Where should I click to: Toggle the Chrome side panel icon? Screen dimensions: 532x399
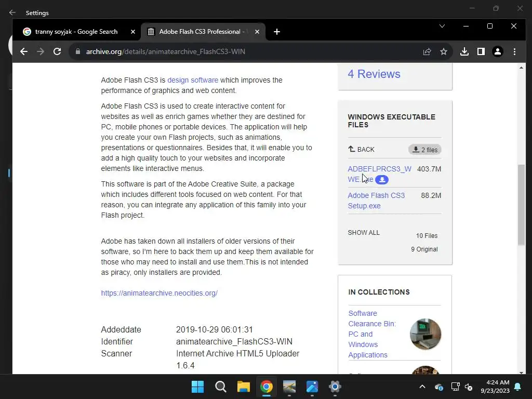pyautogui.click(x=481, y=51)
